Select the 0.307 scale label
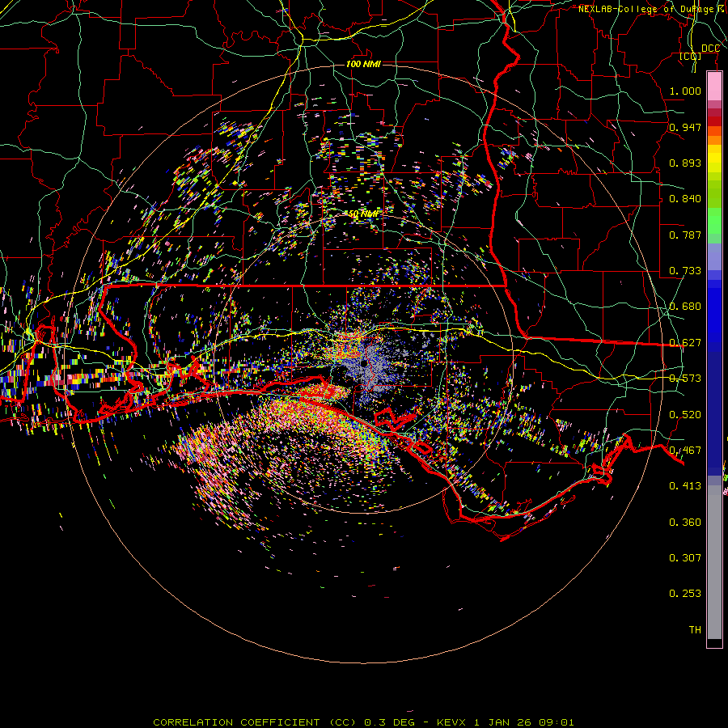 pos(685,558)
